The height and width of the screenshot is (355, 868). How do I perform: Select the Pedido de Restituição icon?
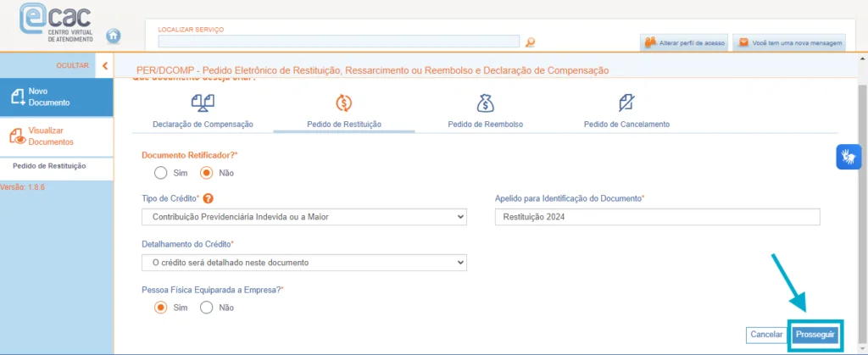(x=343, y=103)
